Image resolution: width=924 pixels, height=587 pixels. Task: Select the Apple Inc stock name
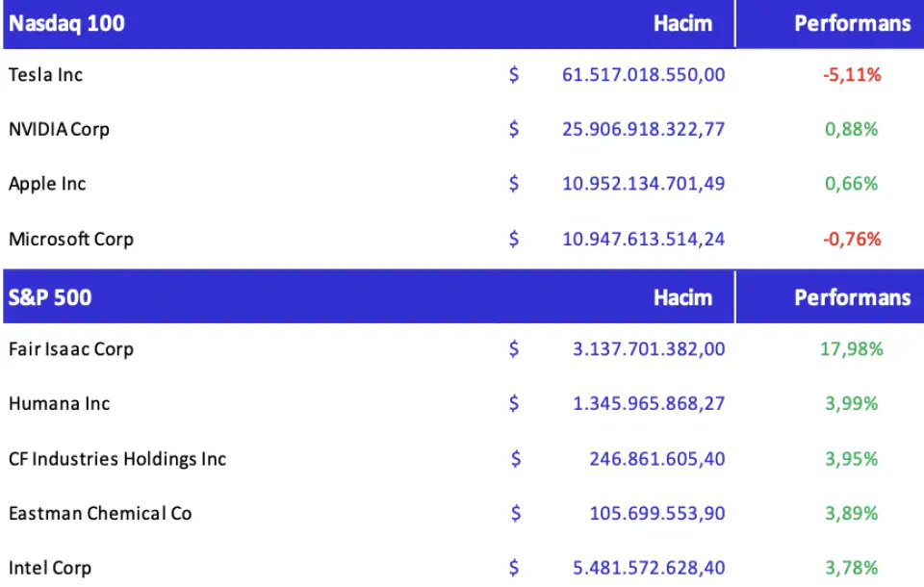click(x=47, y=184)
